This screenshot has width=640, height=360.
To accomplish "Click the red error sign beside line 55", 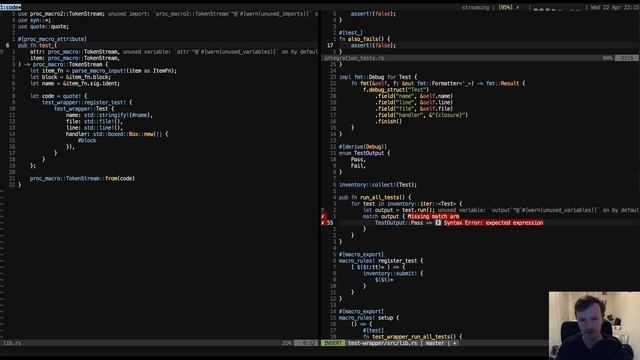I will tap(322, 223).
